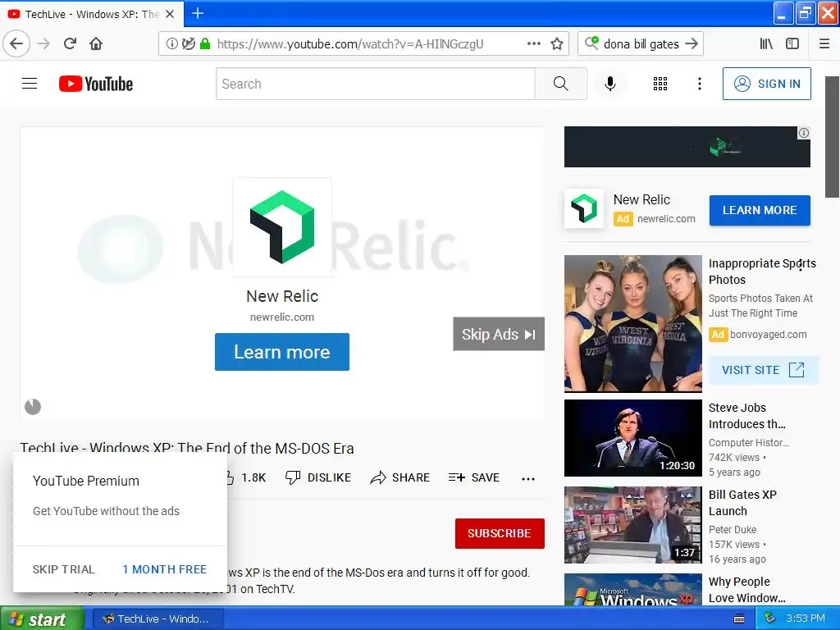Click VISIT SITE for bonvoyaged.com
Viewport: 840px width, 630px height.
(x=763, y=370)
